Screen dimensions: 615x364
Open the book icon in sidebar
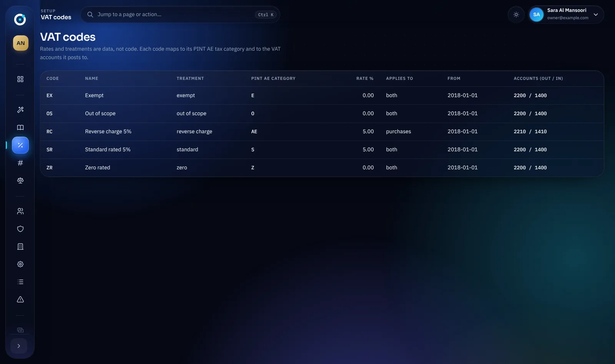20,127
